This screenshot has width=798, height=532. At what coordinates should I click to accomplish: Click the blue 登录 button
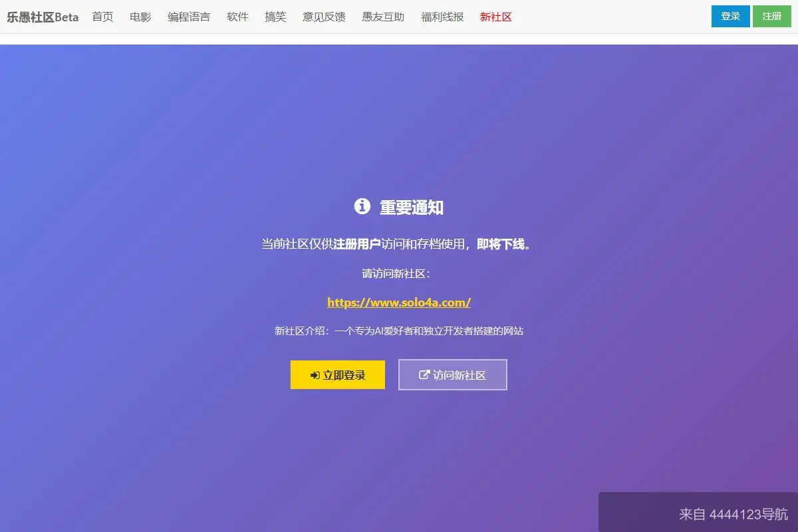731,17
